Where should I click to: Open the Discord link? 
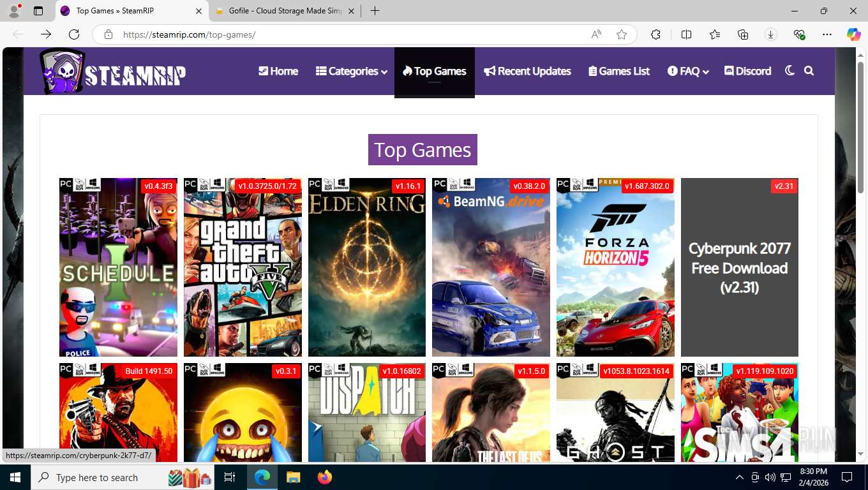(748, 71)
